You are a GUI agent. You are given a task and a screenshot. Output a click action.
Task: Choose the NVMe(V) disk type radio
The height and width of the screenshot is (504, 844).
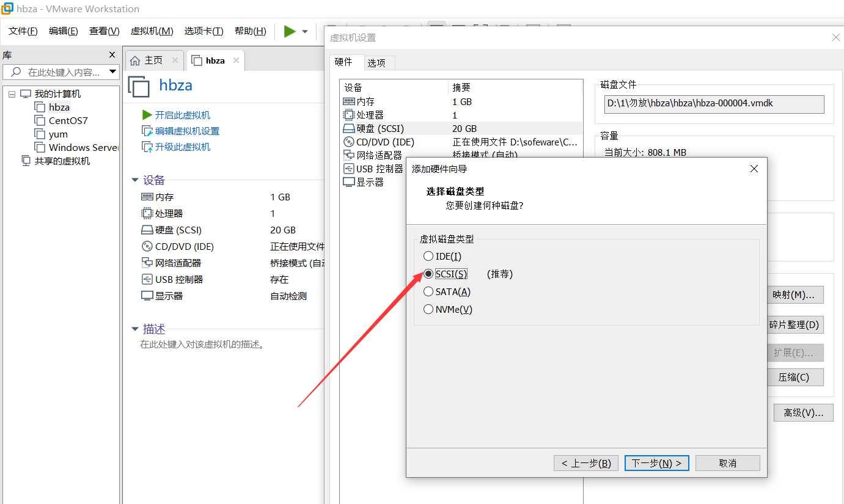[x=428, y=309]
